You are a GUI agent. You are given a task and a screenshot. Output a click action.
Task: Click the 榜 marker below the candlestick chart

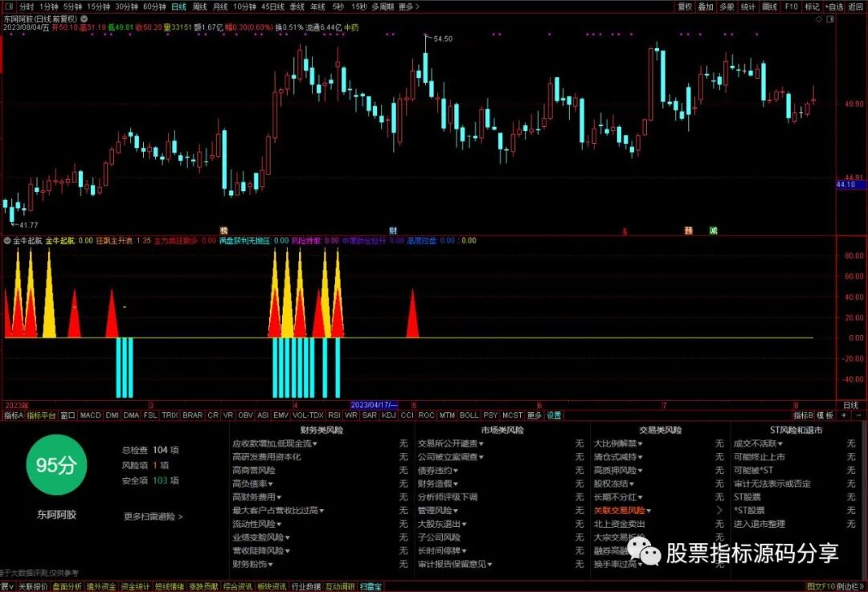[223, 231]
